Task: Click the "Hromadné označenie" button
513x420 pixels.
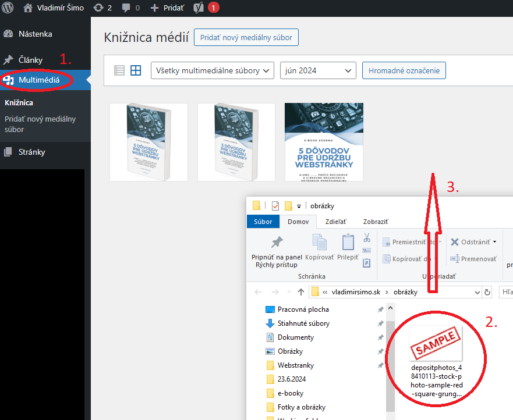Action: click(404, 70)
